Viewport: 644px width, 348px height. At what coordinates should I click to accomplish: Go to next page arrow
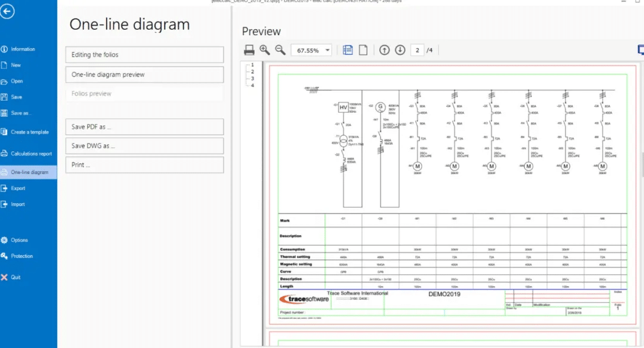point(400,50)
